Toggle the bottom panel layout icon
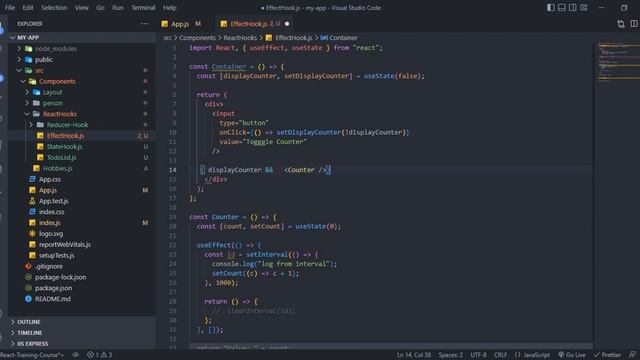Viewport: 640px width, 360px height. pyautogui.click(x=562, y=7)
